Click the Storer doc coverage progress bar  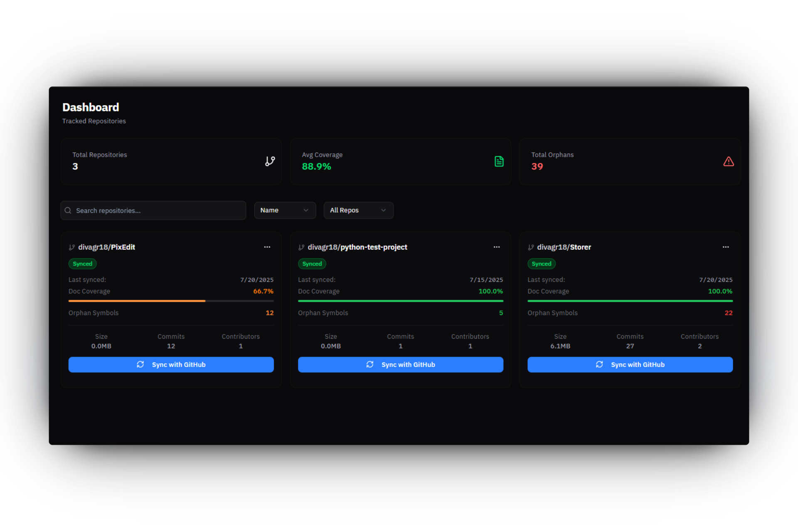tap(630, 300)
